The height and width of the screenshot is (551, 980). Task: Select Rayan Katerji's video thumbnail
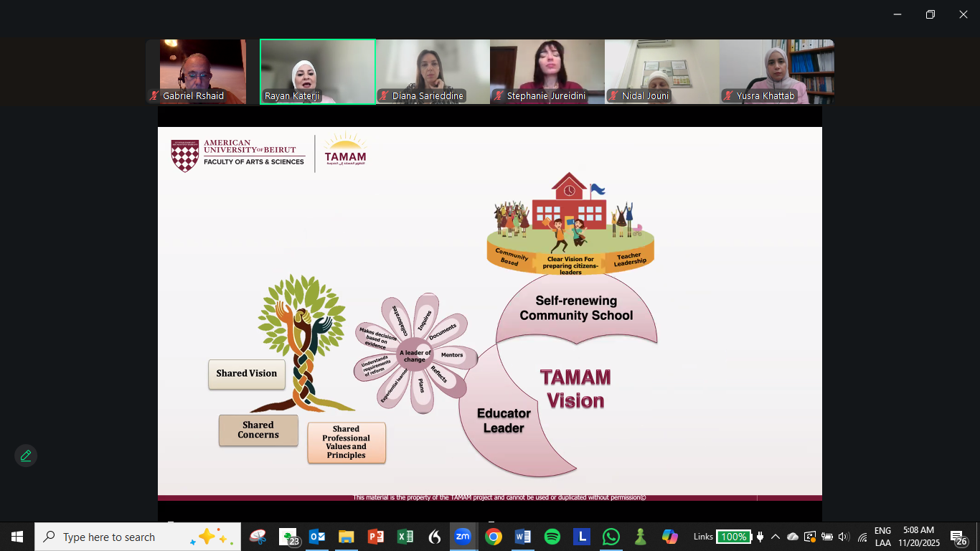tap(317, 72)
